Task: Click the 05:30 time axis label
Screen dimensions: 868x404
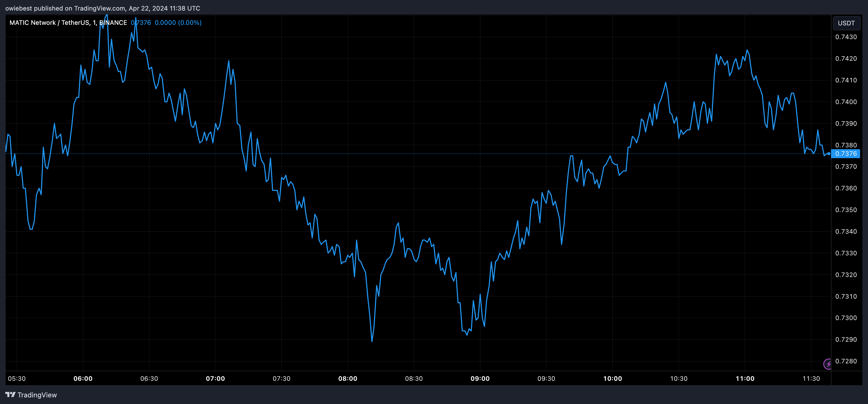Action: pyautogui.click(x=17, y=378)
